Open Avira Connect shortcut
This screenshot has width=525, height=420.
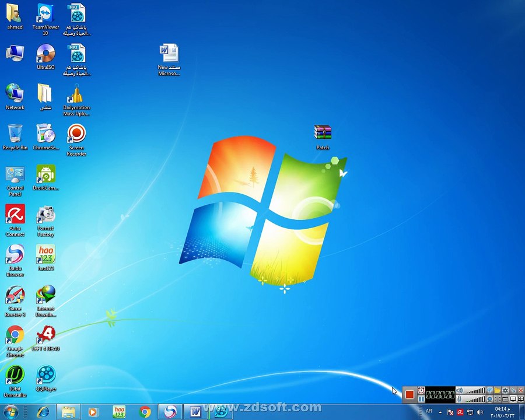coord(15,220)
